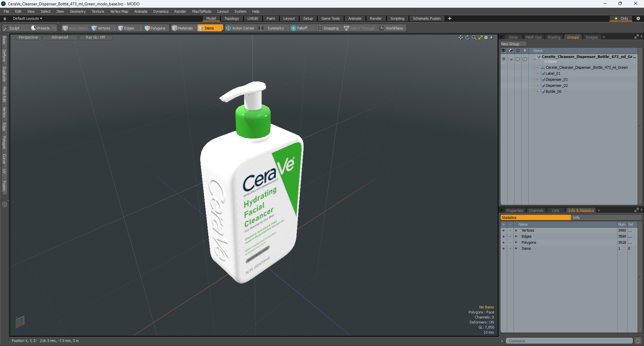Toggle Ray GL off/on
The width and height of the screenshot is (644, 346).
pyautogui.click(x=96, y=38)
